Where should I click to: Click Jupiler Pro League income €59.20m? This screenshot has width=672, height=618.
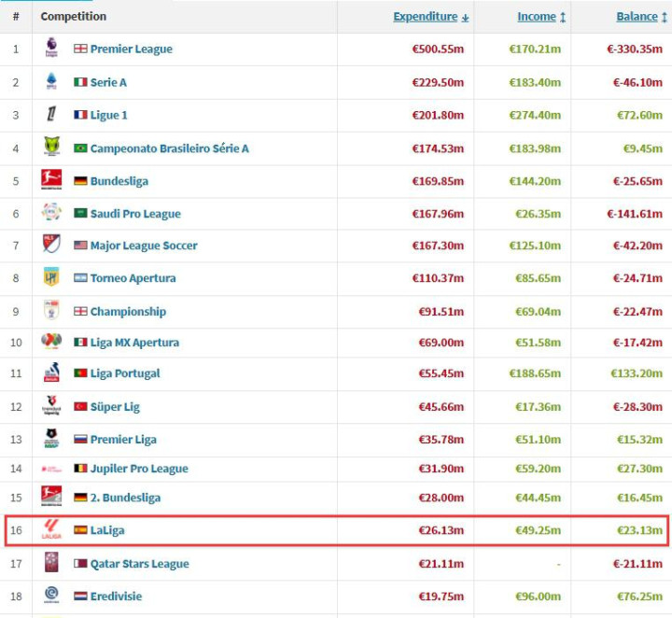539,469
